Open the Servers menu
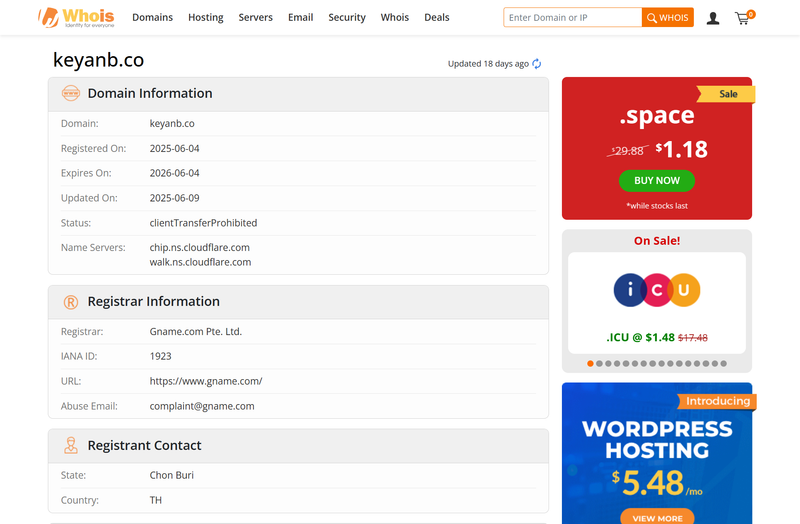 [x=256, y=17]
